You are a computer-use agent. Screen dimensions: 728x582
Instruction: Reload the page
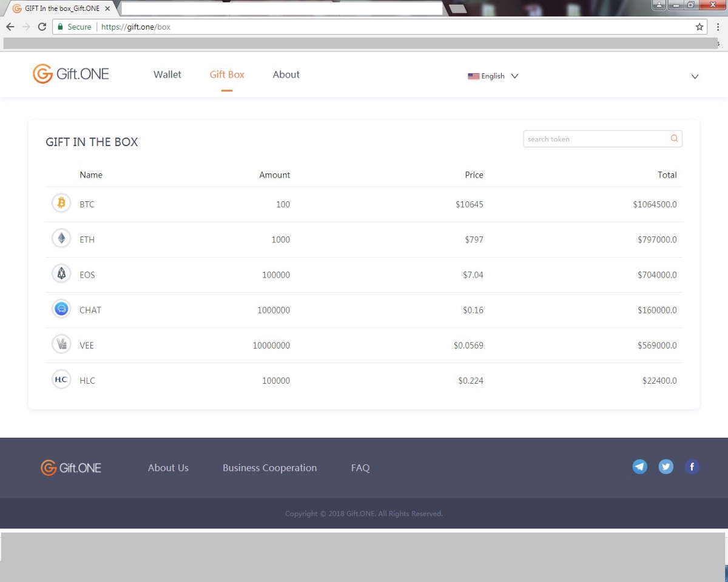[x=42, y=27]
